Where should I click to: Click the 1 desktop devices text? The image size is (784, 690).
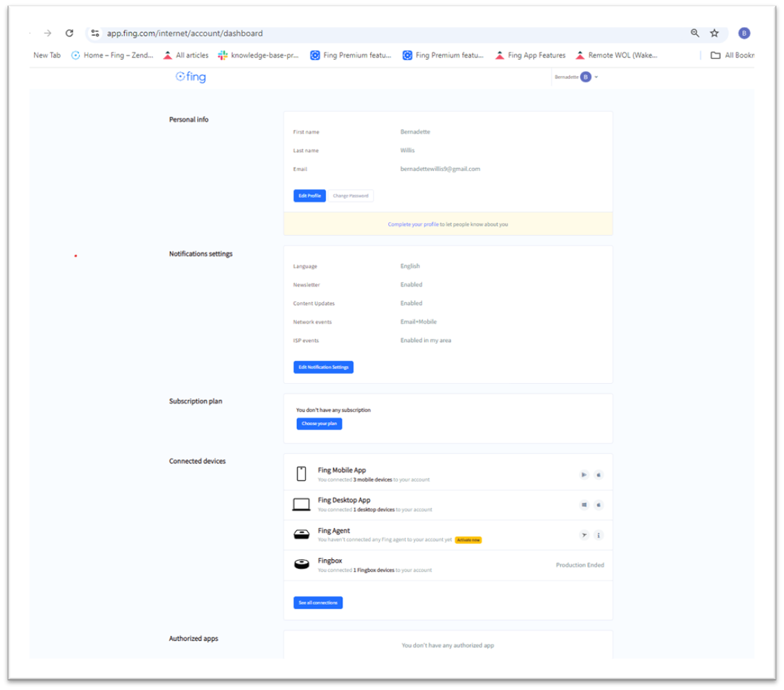tap(374, 510)
